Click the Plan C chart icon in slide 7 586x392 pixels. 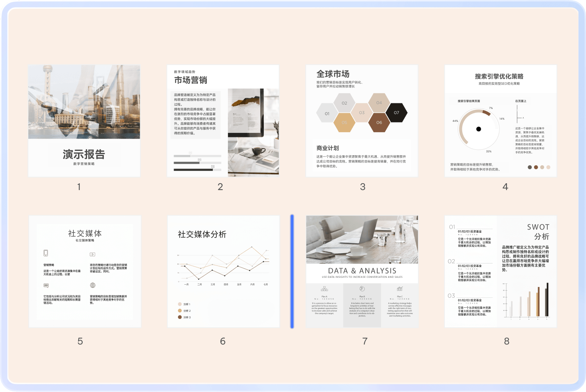[400, 289]
